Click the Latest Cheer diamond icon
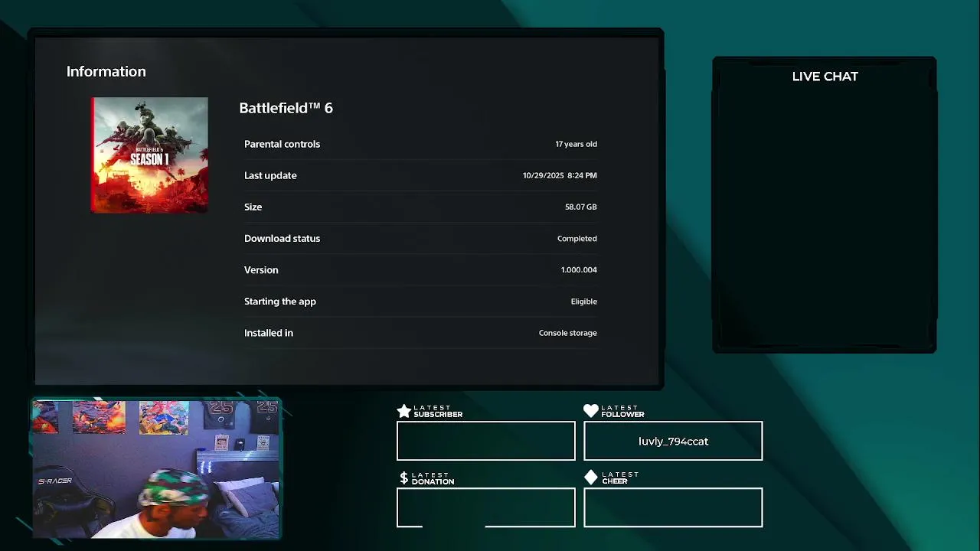The height and width of the screenshot is (551, 980). tap(590, 478)
